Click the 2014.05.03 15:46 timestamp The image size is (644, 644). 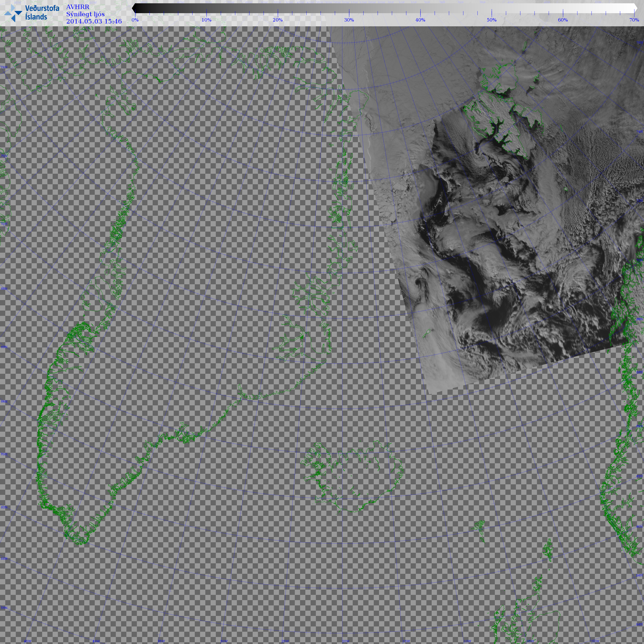[94, 21]
